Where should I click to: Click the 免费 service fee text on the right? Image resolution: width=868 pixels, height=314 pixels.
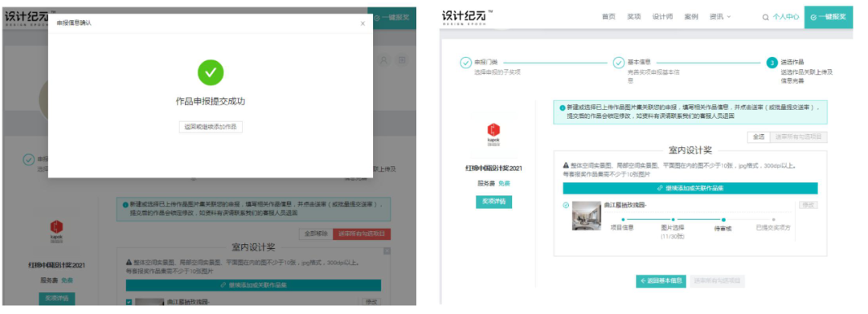(x=504, y=184)
